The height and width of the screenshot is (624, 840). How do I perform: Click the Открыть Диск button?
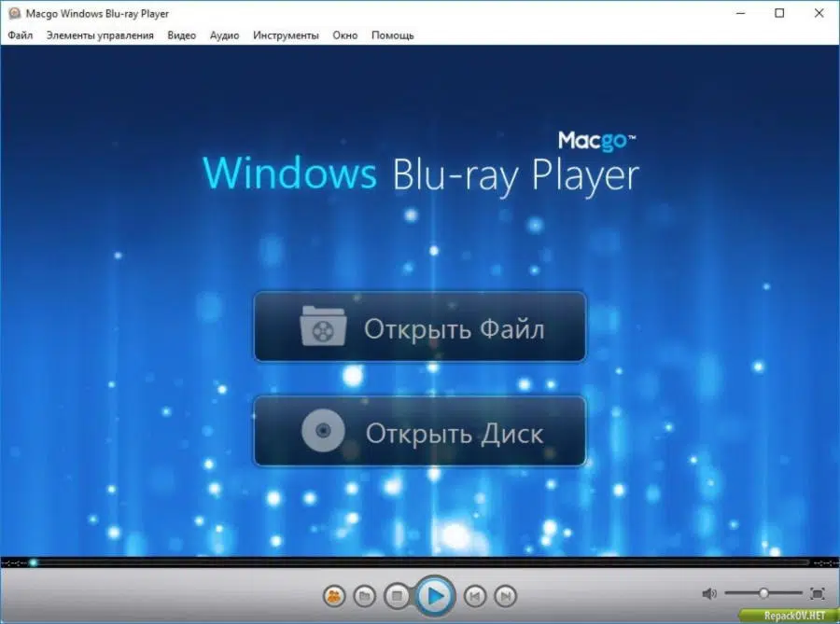420,431
